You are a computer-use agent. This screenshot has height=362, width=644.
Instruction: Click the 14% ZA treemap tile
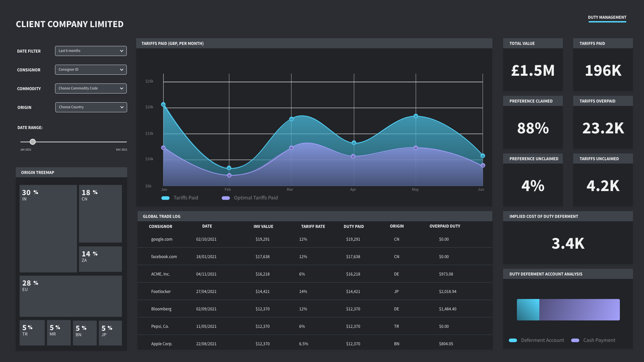pos(100,259)
